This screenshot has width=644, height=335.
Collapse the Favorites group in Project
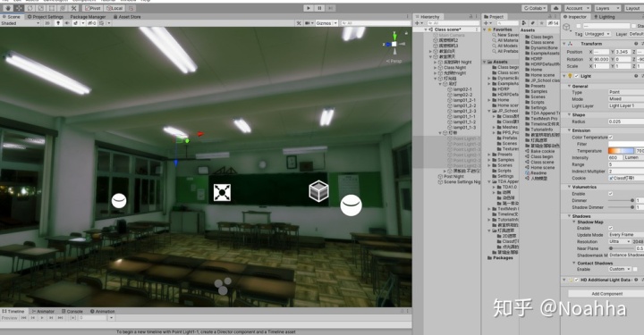(x=485, y=29)
